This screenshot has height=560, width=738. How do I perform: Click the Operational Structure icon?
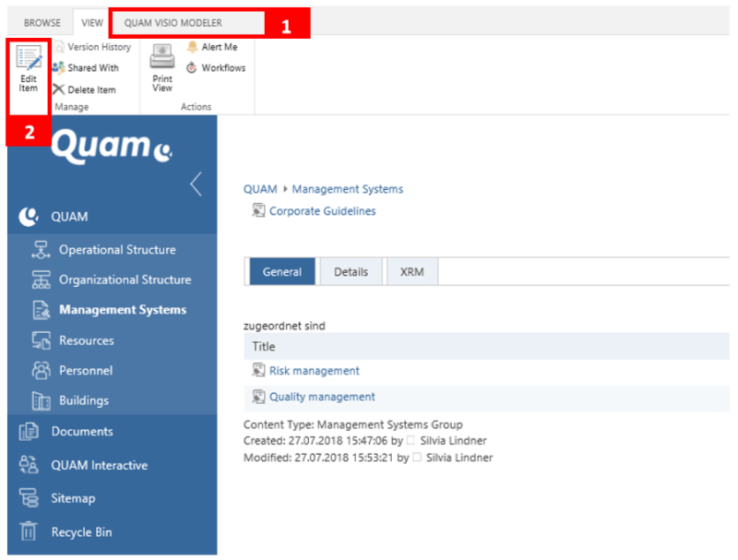tap(41, 250)
